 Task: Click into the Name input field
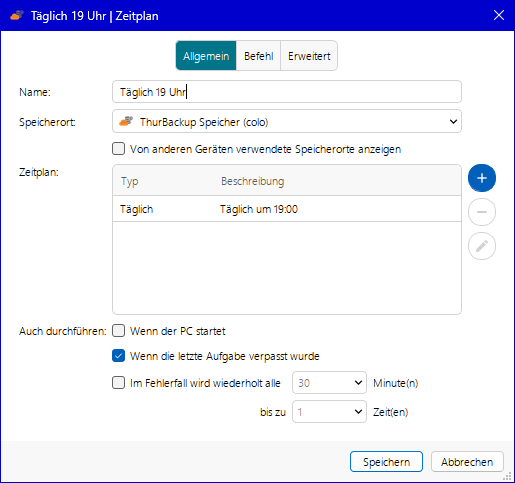tap(287, 92)
